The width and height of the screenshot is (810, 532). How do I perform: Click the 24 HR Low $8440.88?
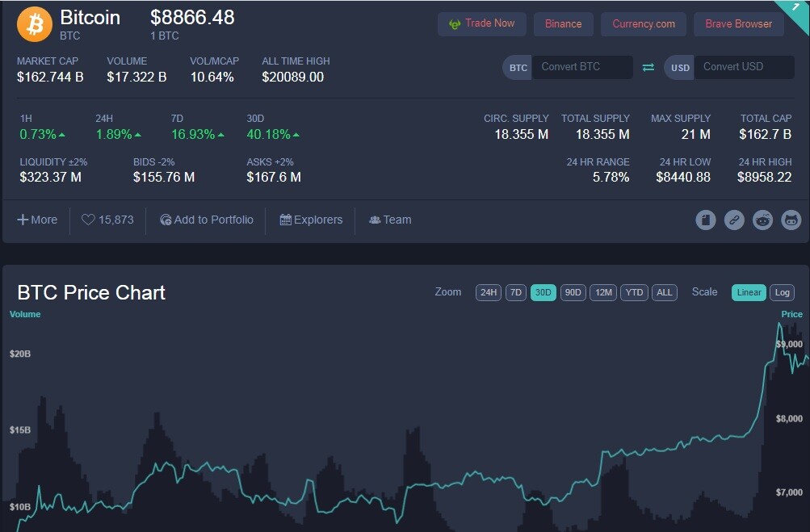pyautogui.click(x=683, y=177)
